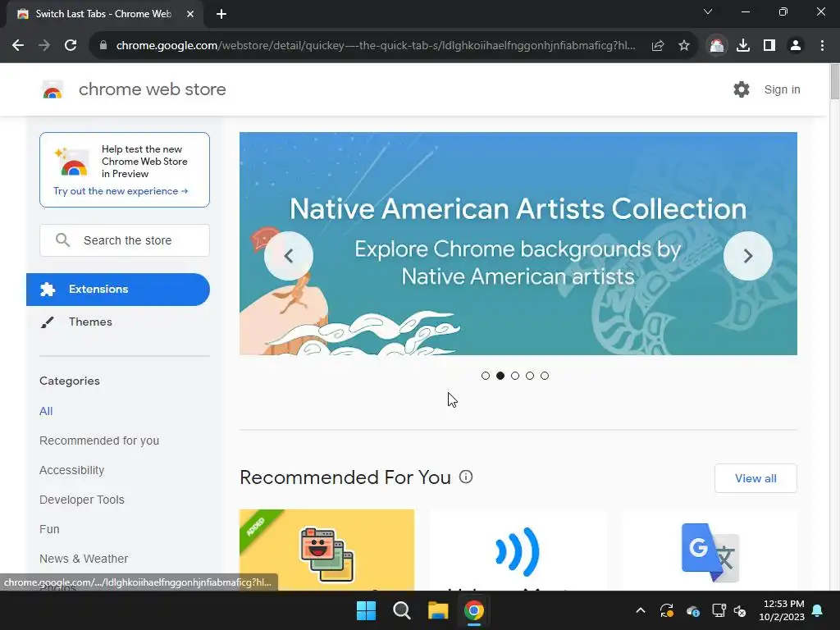Image resolution: width=840 pixels, height=630 pixels.
Task: Open the Windows Start menu
Action: 367,610
